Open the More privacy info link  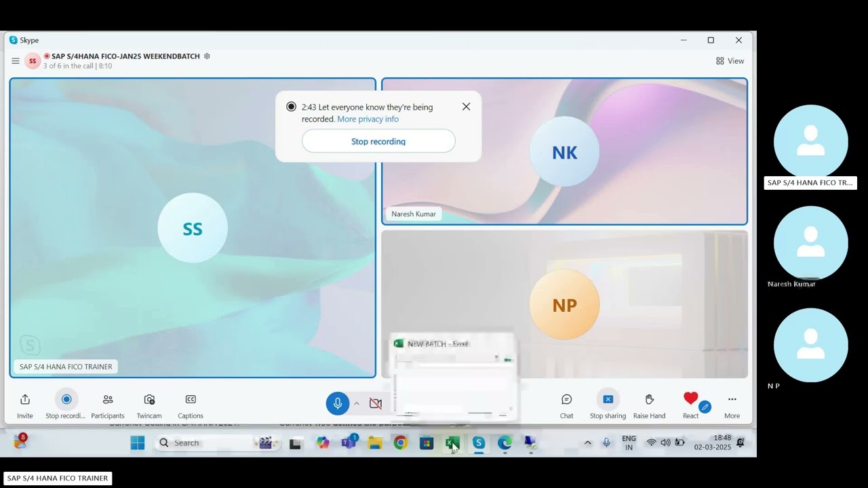(x=368, y=119)
